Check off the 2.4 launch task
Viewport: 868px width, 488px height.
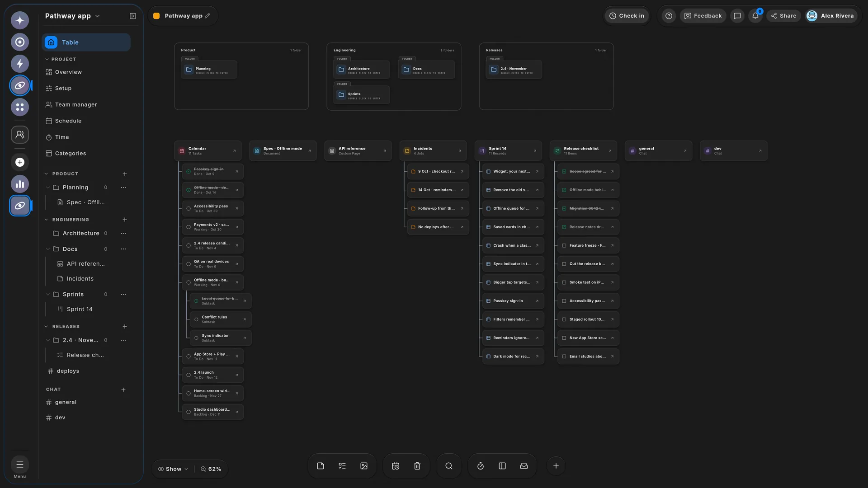click(189, 375)
